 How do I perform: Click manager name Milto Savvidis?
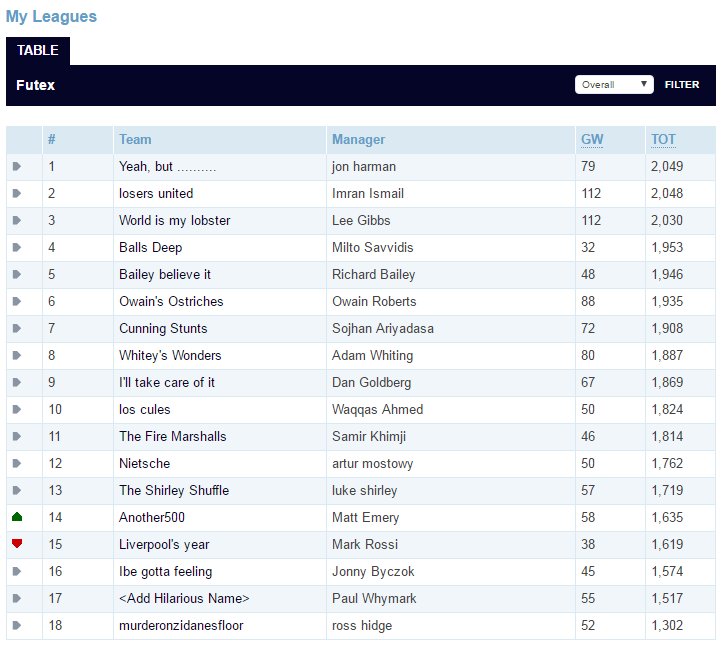pos(373,248)
